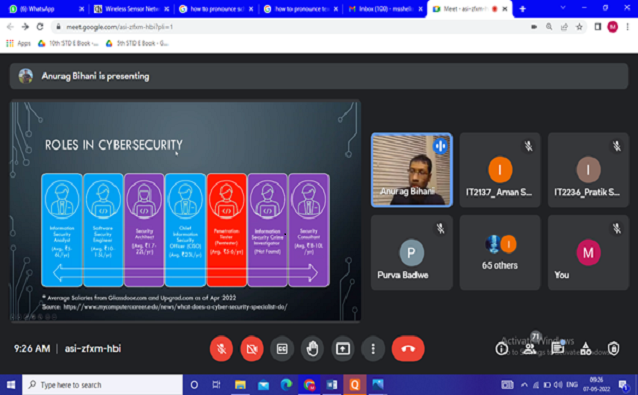Open more options three-dot menu

click(x=373, y=349)
